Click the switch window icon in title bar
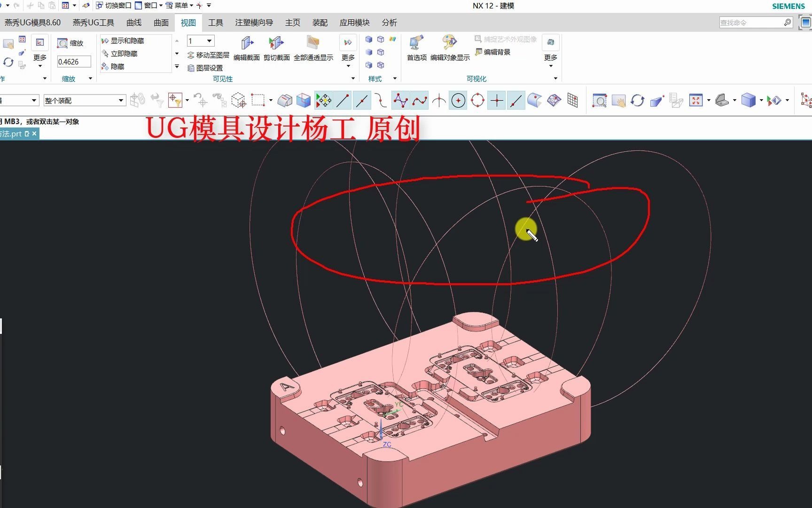Image resolution: width=812 pixels, height=508 pixels. [x=99, y=6]
